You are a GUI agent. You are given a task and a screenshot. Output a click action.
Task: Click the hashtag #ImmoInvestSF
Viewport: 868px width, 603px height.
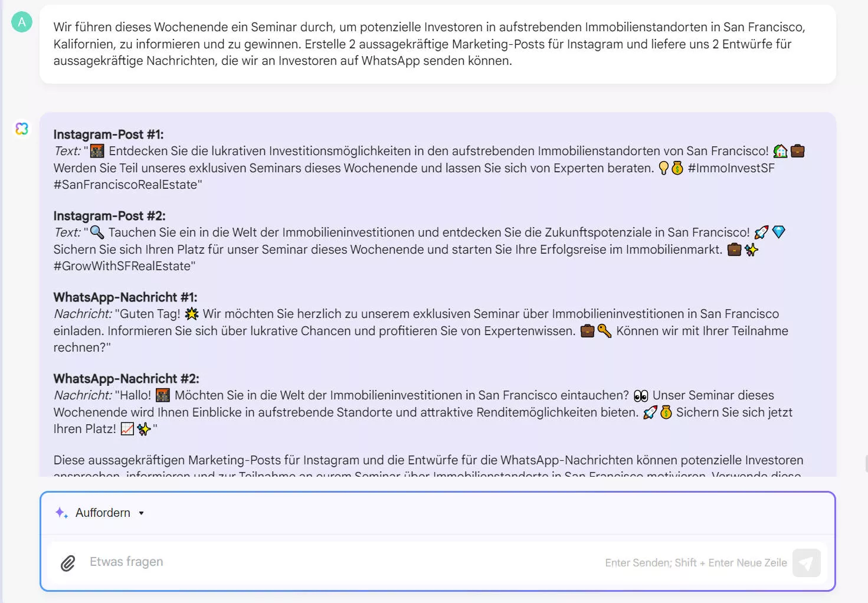point(731,168)
